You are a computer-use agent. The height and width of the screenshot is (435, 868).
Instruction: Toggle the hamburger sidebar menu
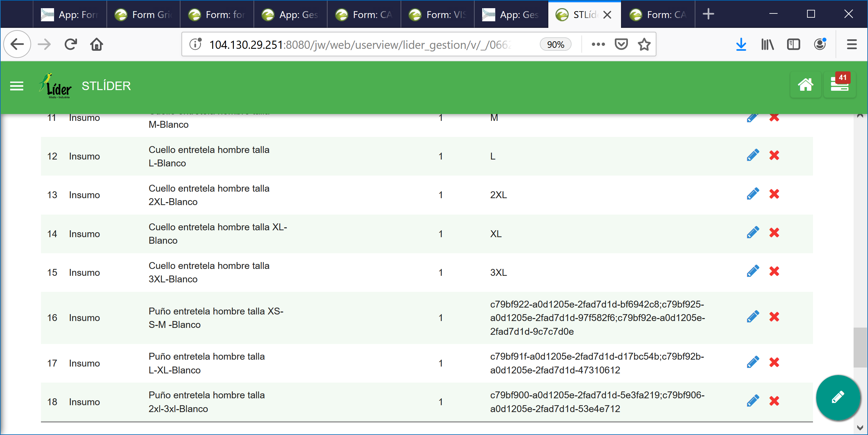click(16, 86)
